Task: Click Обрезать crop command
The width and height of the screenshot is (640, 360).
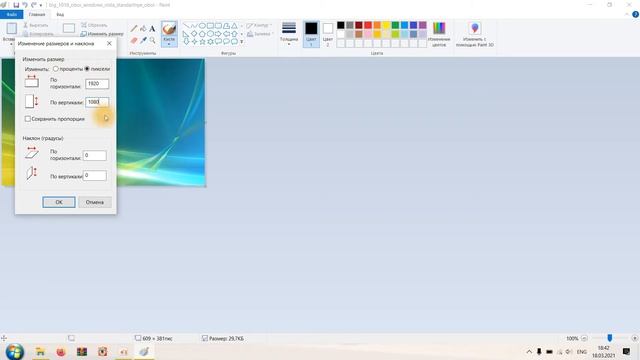Action: (x=94, y=25)
